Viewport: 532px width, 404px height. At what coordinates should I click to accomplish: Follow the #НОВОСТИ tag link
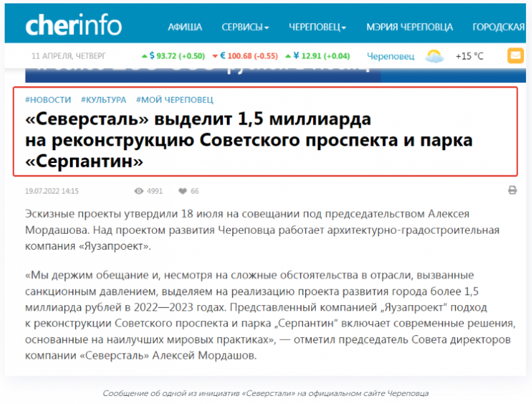pyautogui.click(x=48, y=100)
